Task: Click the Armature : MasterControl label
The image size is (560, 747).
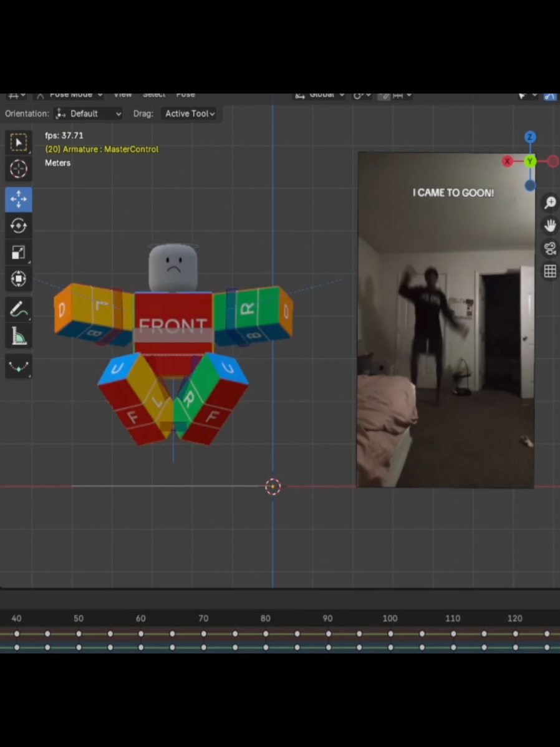Action: 102,149
